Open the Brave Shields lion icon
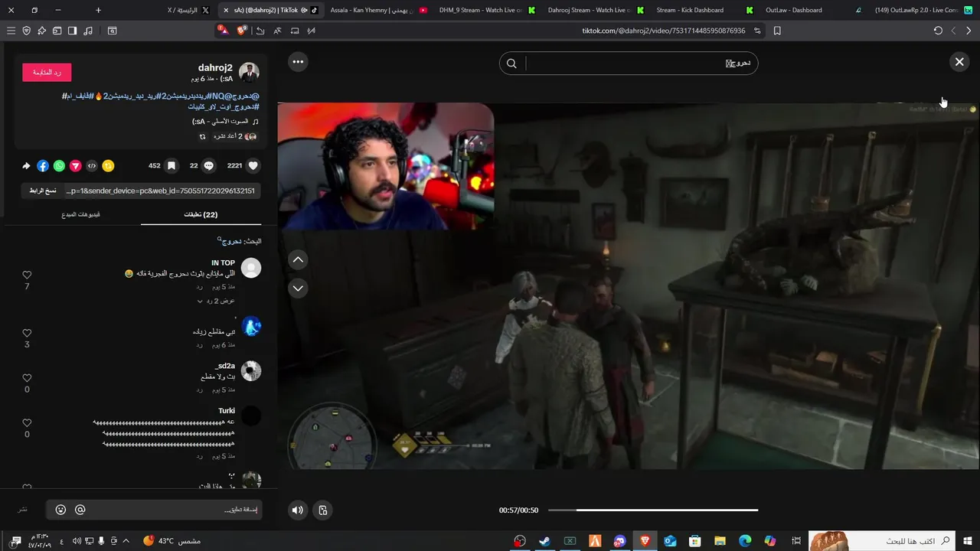The image size is (980, 551). click(243, 31)
